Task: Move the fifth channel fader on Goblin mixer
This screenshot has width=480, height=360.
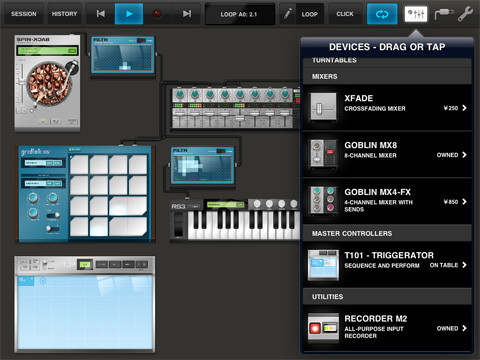Action: pos(239,118)
